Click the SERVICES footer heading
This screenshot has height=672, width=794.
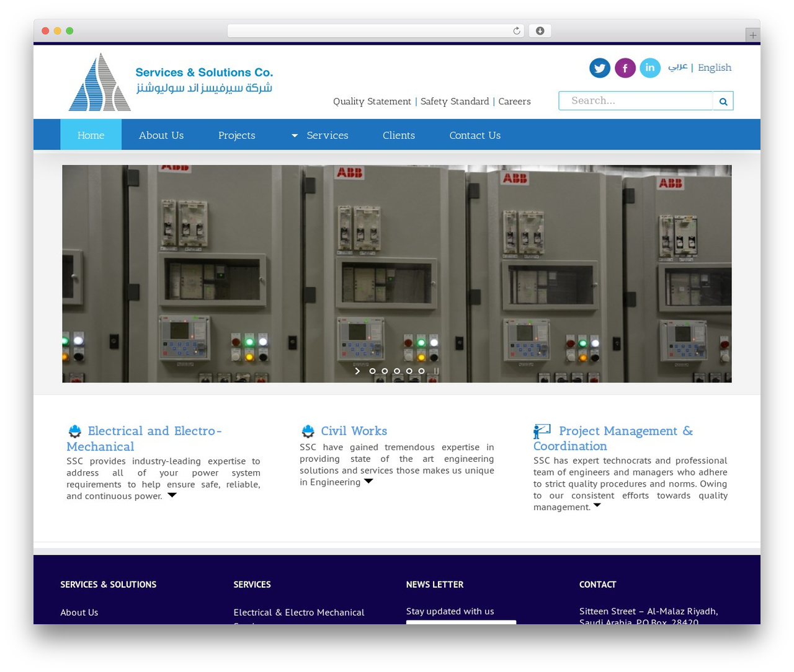252,585
